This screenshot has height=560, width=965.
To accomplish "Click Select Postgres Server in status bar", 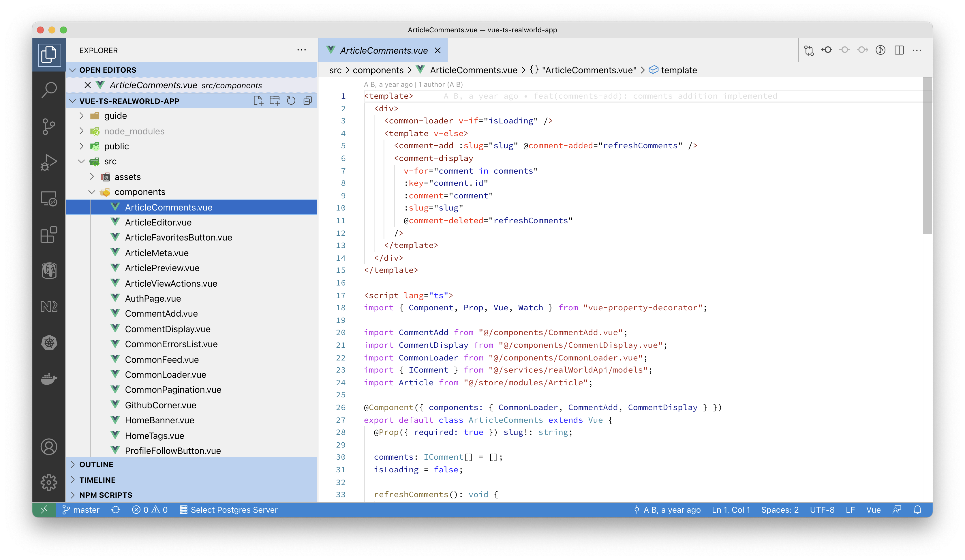I will [x=229, y=510].
